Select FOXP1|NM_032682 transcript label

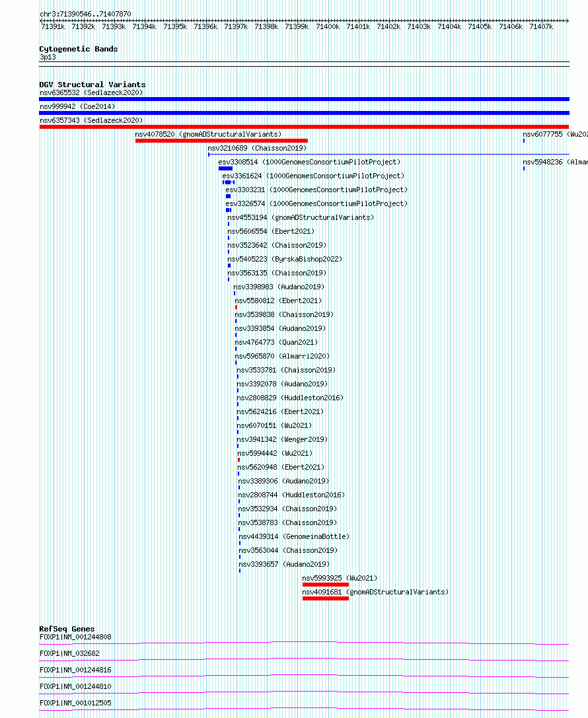pos(69,653)
